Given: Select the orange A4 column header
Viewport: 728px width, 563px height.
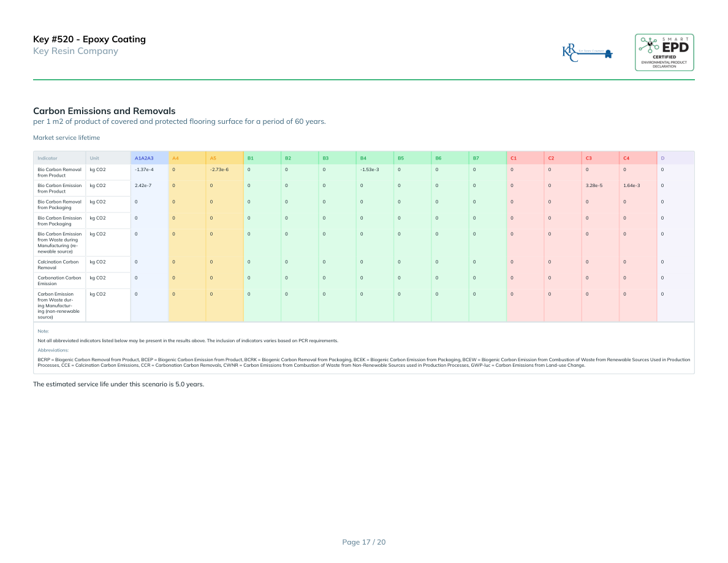Looking at the screenshot, I should pyautogui.click(x=175, y=158).
